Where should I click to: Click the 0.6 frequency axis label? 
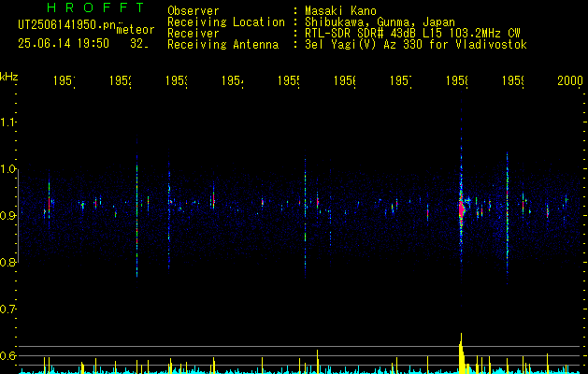pos(8,355)
